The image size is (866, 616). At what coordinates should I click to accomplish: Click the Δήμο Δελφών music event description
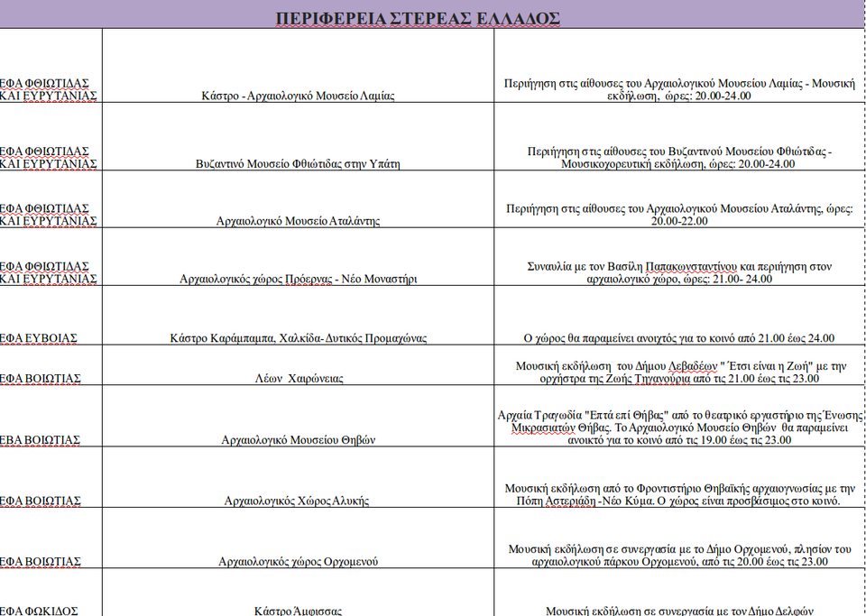click(x=678, y=611)
